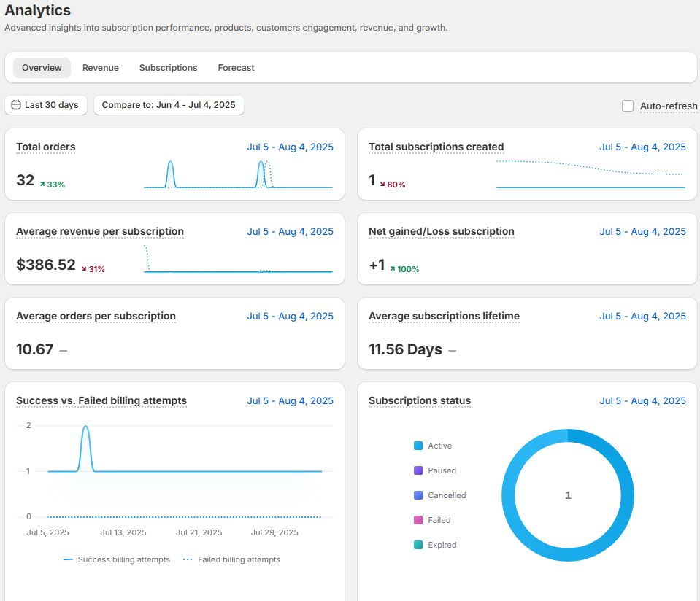The image size is (700, 601).
Task: Click the Cancelled color swatch in legend
Action: [418, 495]
